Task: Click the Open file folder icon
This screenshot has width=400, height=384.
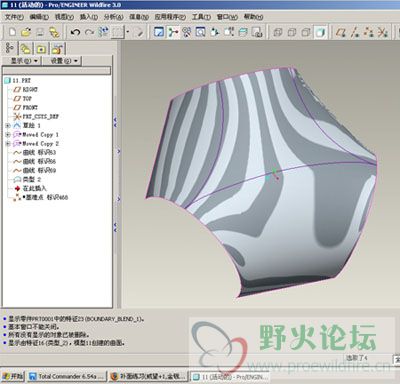Action: [x=26, y=32]
